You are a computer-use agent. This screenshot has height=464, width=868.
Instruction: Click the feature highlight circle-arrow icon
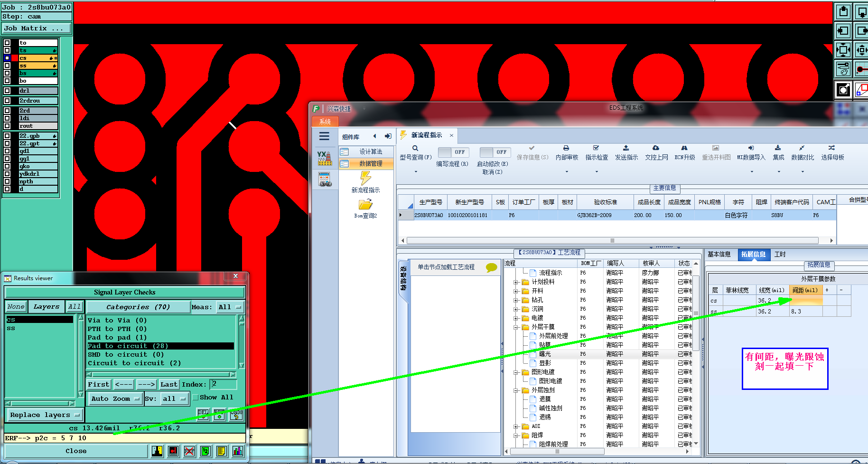tap(843, 89)
